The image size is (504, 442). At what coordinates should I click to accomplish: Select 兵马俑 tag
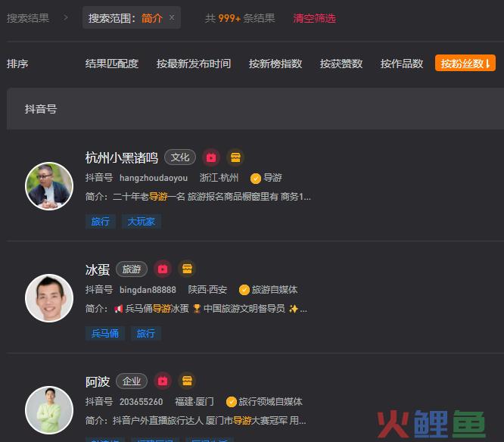coord(105,333)
